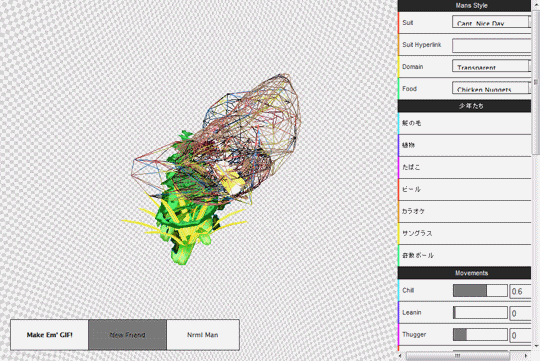This screenshot has height=361, width=540.
Task: Click the Thugger slider bar
Action: tap(480, 334)
